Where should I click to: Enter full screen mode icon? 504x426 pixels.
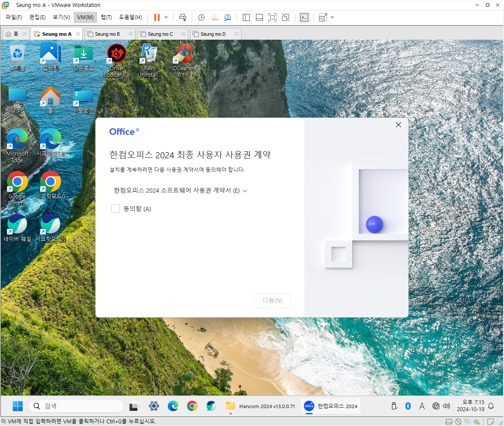coord(272,17)
